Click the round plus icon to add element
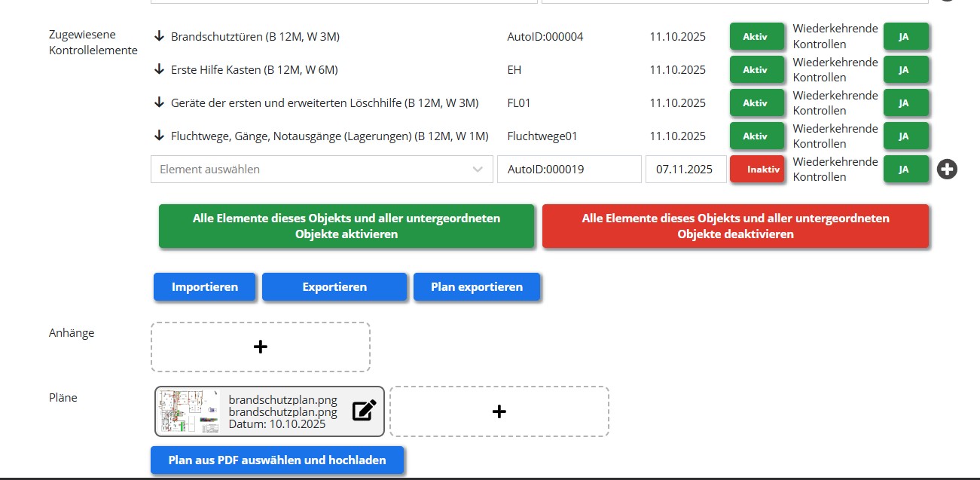The width and height of the screenshot is (980, 480). (947, 170)
